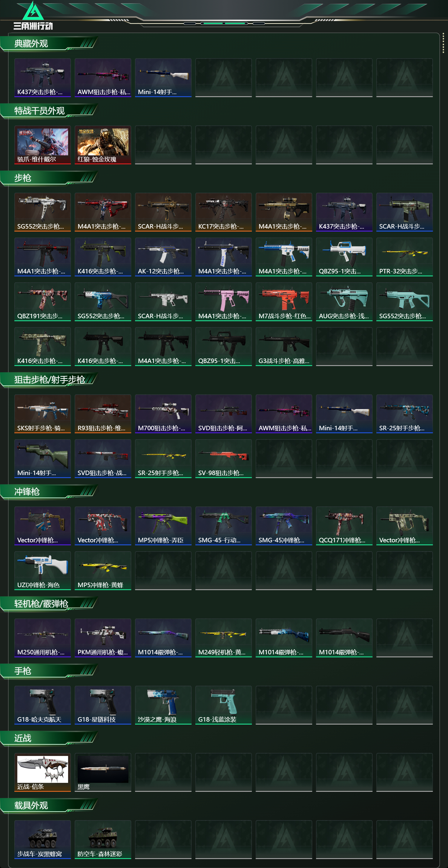Select the 红狼-蚀金玫瑰 operator skin
The height and width of the screenshot is (868, 448).
(103, 145)
